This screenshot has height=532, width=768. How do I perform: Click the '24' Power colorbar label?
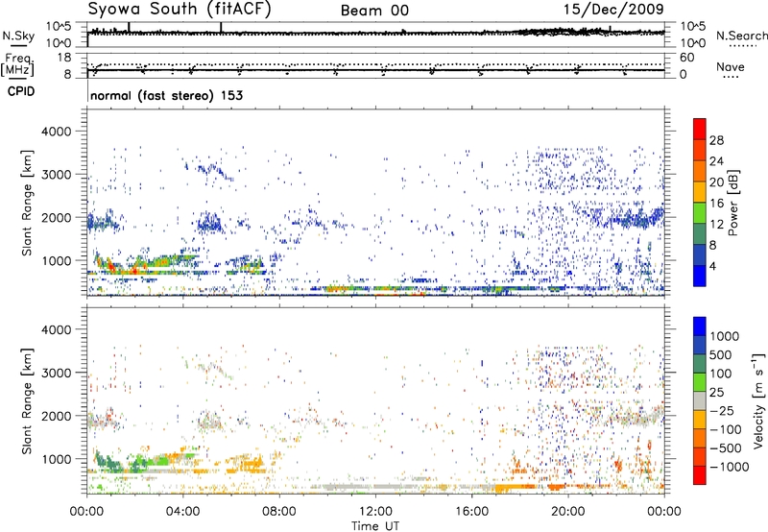716,161
